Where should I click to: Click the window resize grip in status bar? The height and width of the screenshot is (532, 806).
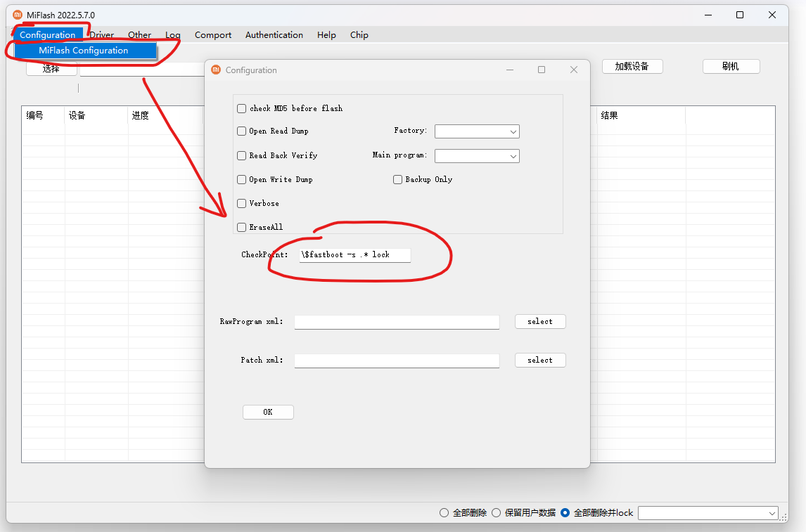tap(784, 518)
